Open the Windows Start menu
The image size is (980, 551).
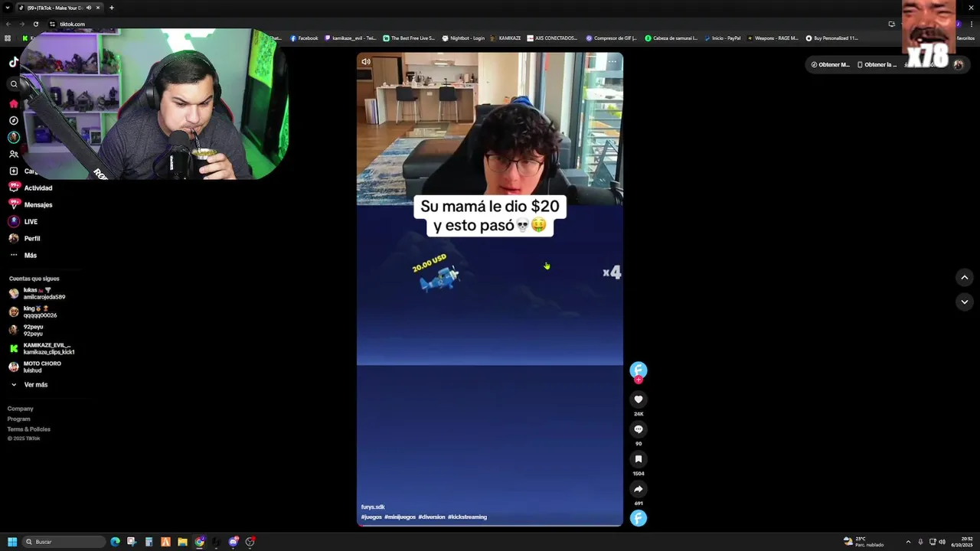pyautogui.click(x=12, y=542)
